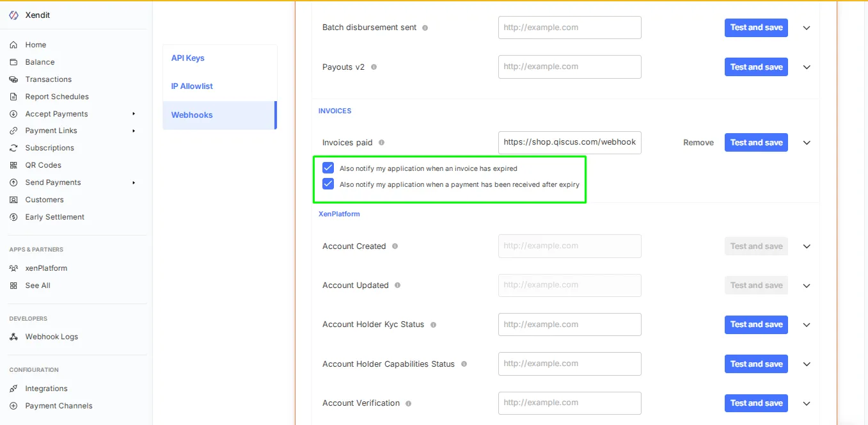
Task: Switch to the API Keys tab
Action: coord(188,58)
